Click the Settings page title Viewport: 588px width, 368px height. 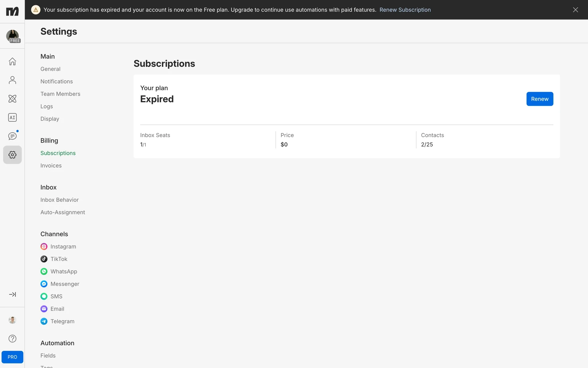tap(59, 32)
